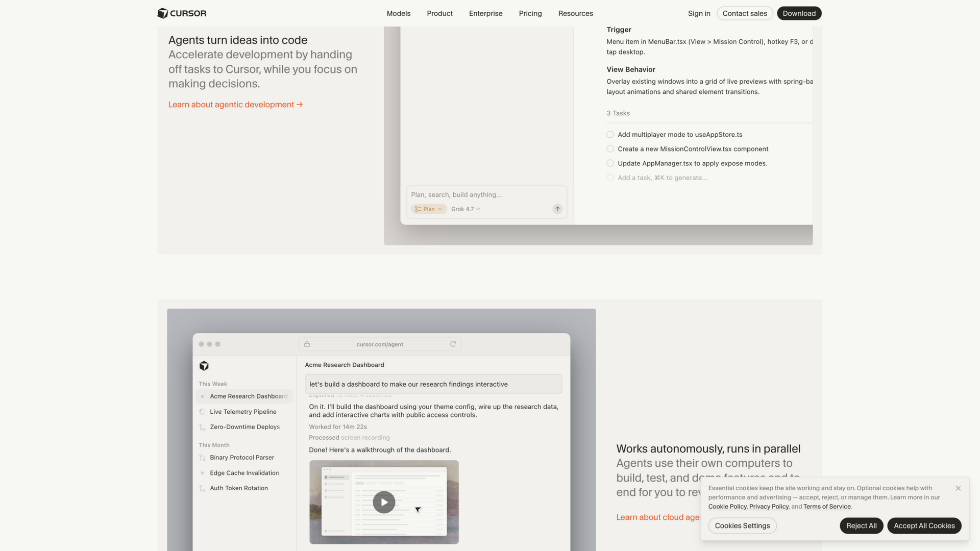Open the Cookie Policy link
The height and width of the screenshot is (551, 980).
click(x=727, y=507)
